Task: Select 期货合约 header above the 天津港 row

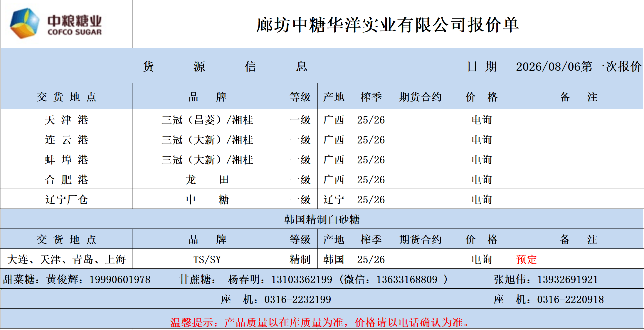Action: point(420,97)
